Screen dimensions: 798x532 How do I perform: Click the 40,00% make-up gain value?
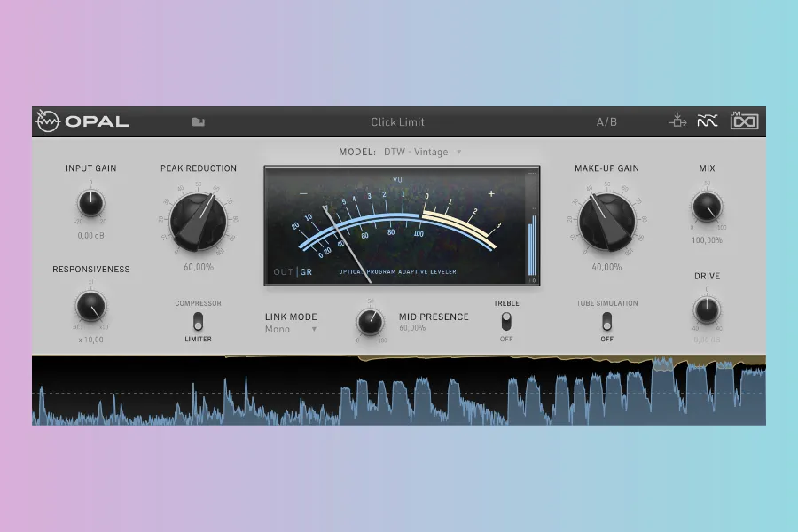(606, 267)
